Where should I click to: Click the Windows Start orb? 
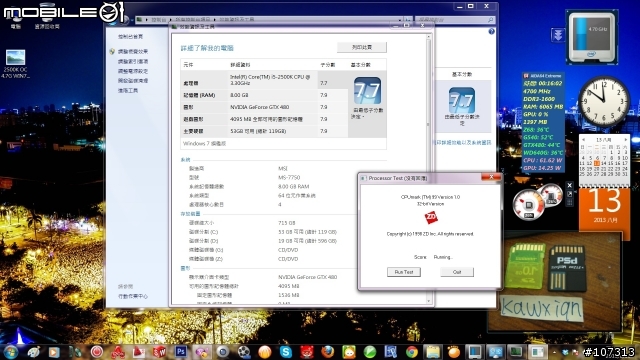click(10, 351)
